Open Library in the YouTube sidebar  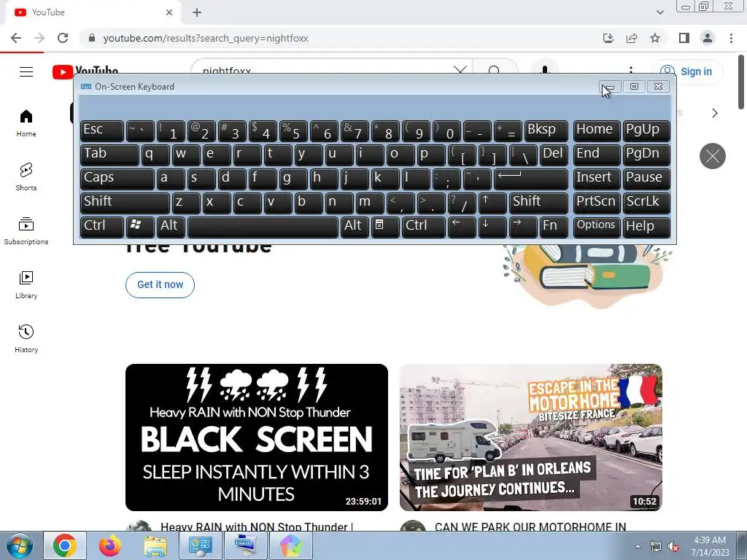click(x=26, y=285)
